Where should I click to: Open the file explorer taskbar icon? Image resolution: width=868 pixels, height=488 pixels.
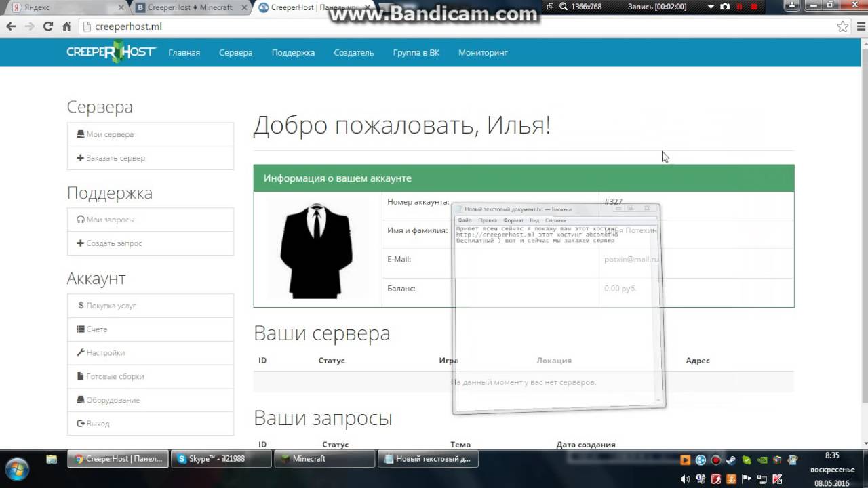(52, 459)
